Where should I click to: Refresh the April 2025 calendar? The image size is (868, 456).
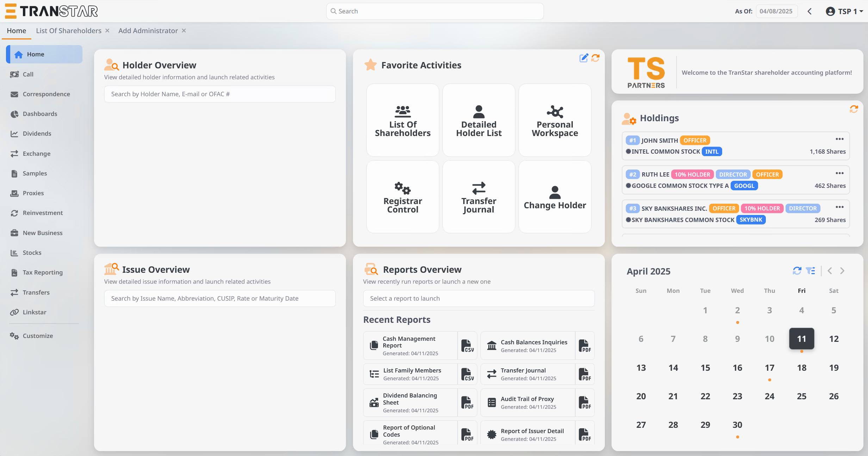[x=797, y=271]
